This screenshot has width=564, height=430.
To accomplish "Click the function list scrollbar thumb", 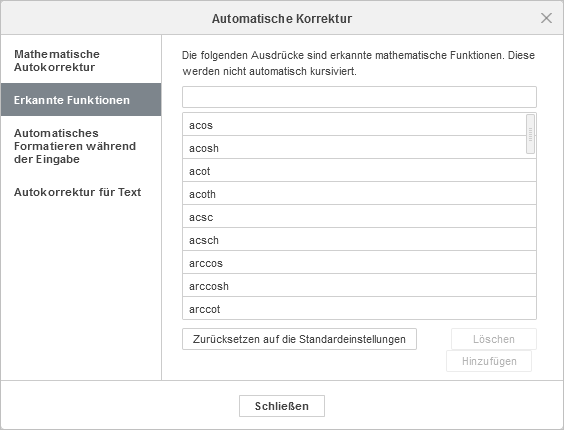I will [530, 134].
